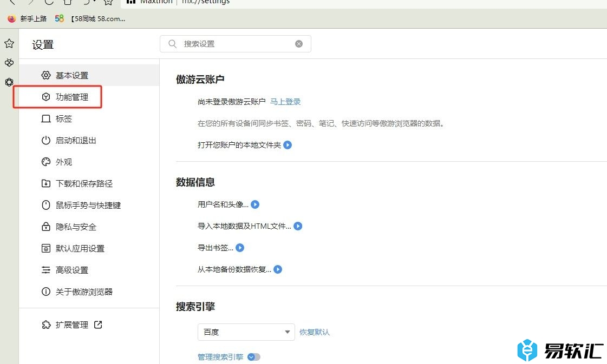Open the 新手上路 bookmark
The image size is (607, 364).
click(x=27, y=18)
